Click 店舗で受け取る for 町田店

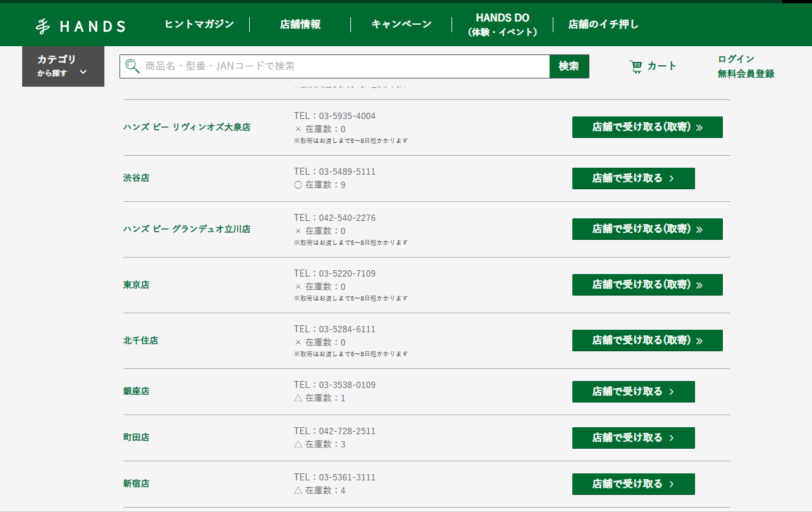coord(634,438)
